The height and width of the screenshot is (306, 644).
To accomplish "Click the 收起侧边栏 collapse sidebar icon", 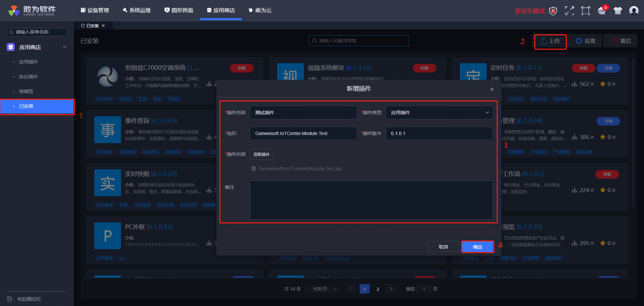I will pyautogui.click(x=9, y=299).
